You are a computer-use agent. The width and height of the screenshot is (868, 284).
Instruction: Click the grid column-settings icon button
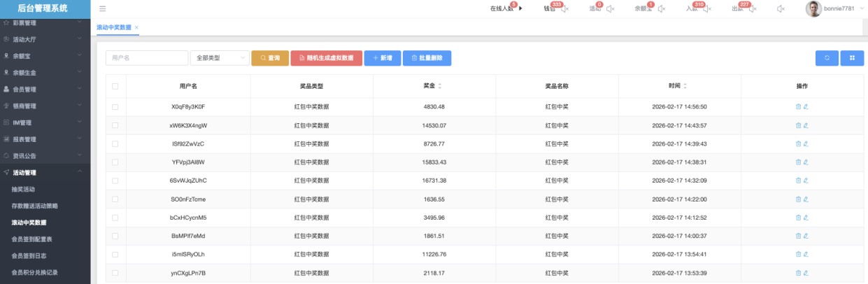point(852,58)
